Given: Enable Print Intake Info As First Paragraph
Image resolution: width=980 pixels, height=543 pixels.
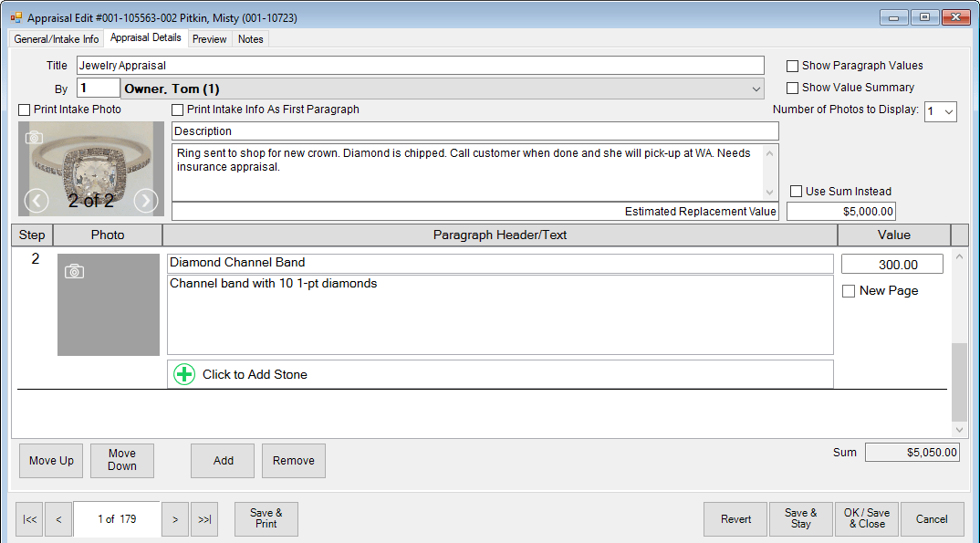Looking at the screenshot, I should pos(177,110).
